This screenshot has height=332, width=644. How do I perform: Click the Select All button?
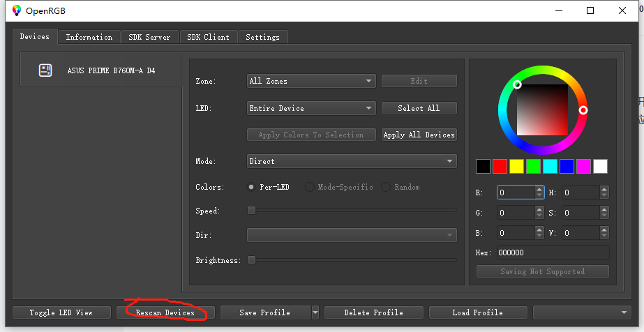point(419,108)
